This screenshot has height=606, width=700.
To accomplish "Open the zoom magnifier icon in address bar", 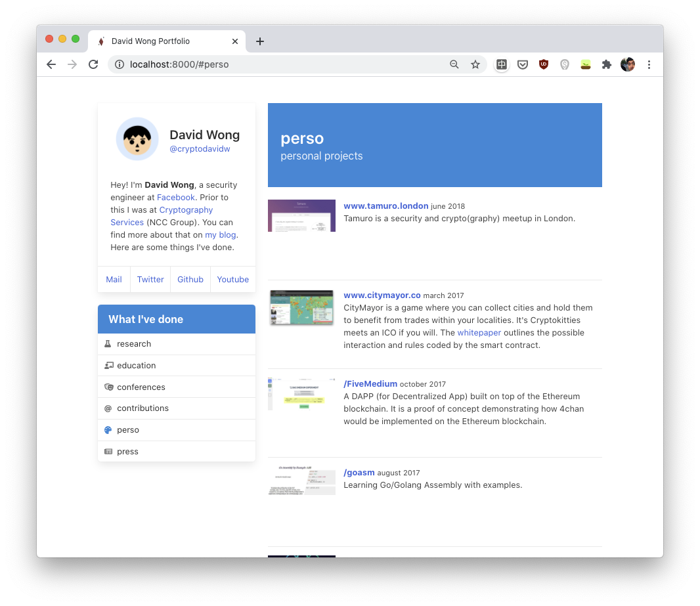I will point(454,64).
